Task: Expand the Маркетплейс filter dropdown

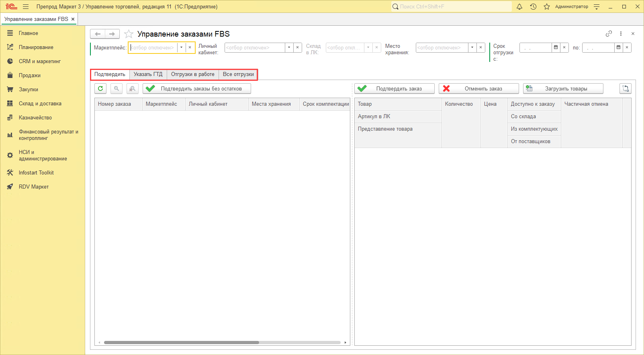Action: (x=181, y=47)
